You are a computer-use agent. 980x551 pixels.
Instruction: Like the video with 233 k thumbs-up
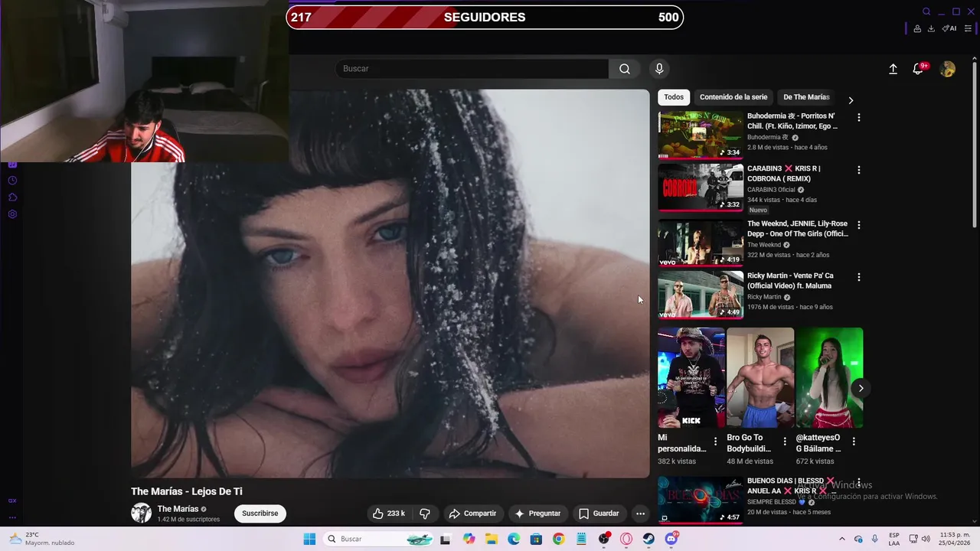coord(389,514)
